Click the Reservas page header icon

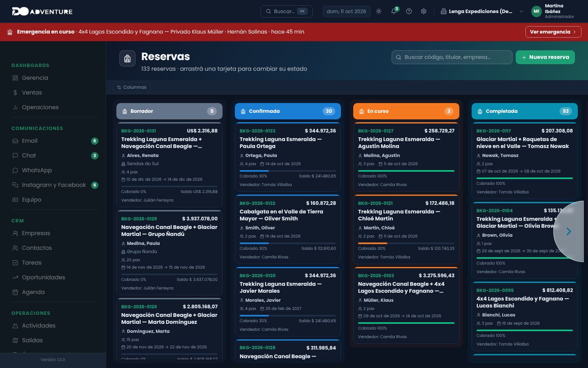(x=127, y=58)
